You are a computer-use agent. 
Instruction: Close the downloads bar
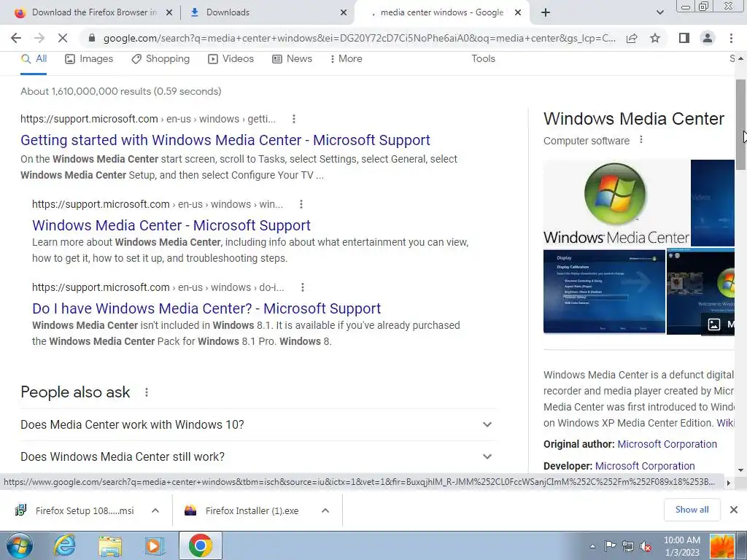coord(734,510)
